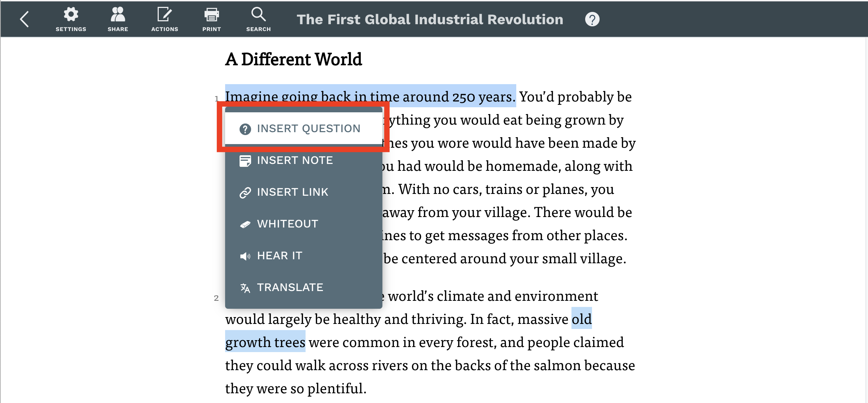The height and width of the screenshot is (403, 868).
Task: Choose Translate menu option
Action: click(303, 287)
